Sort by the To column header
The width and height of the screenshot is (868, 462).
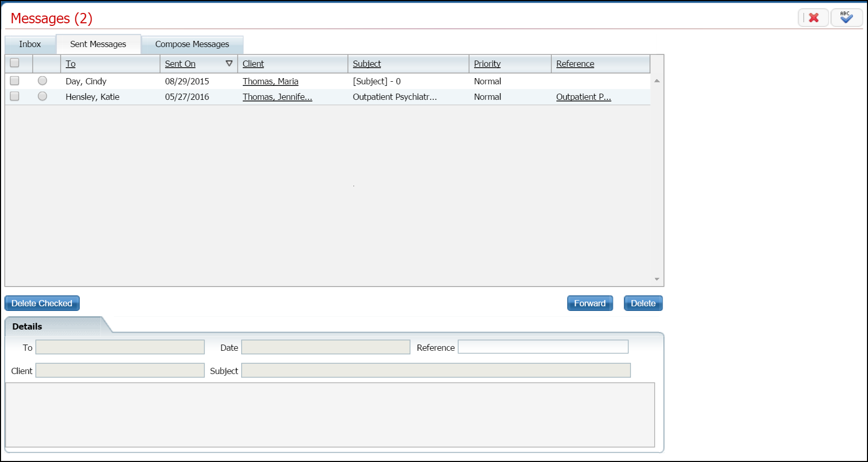(71, 64)
